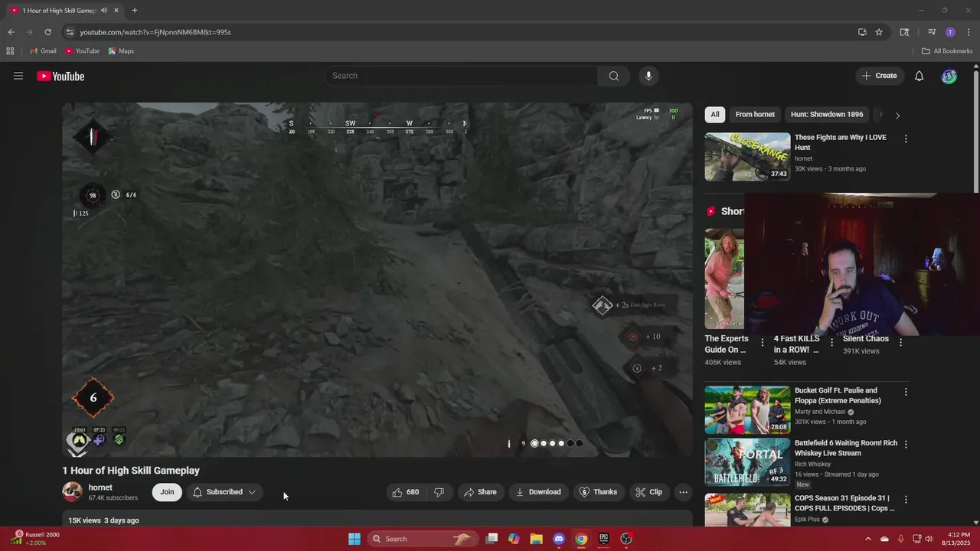Select the From hornet filter chip

click(x=755, y=115)
